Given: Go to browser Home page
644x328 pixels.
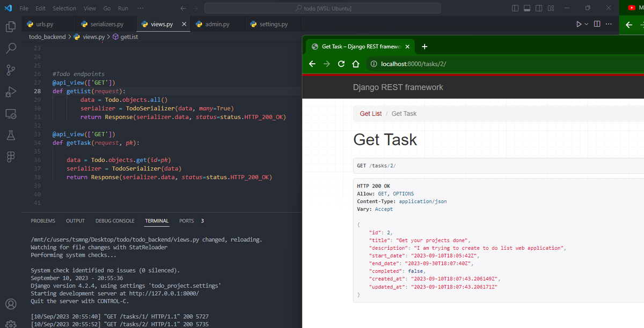Looking at the screenshot, I should pos(355,64).
